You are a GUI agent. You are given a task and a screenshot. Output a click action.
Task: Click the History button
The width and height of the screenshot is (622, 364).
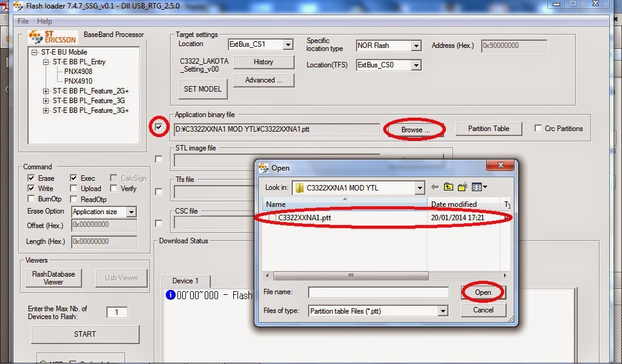[264, 62]
